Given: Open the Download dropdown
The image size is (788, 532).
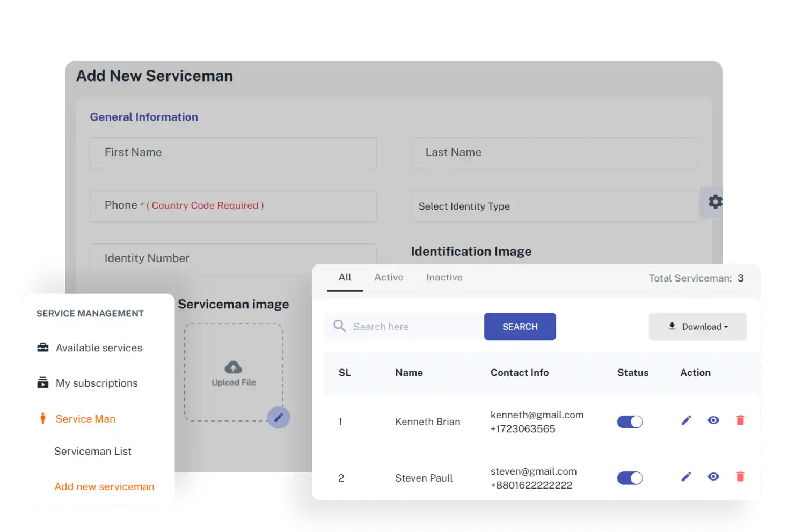Looking at the screenshot, I should coord(698,327).
